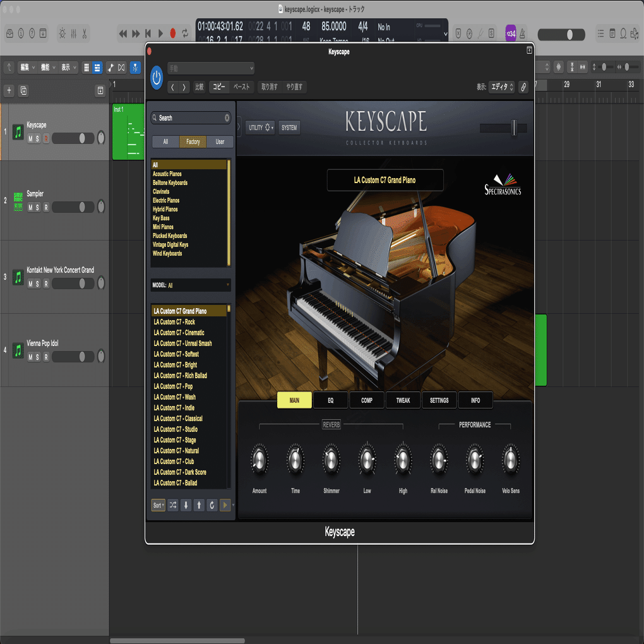The width and height of the screenshot is (644, 644).
Task: Click the 比較 compare button
Action: 199,86
